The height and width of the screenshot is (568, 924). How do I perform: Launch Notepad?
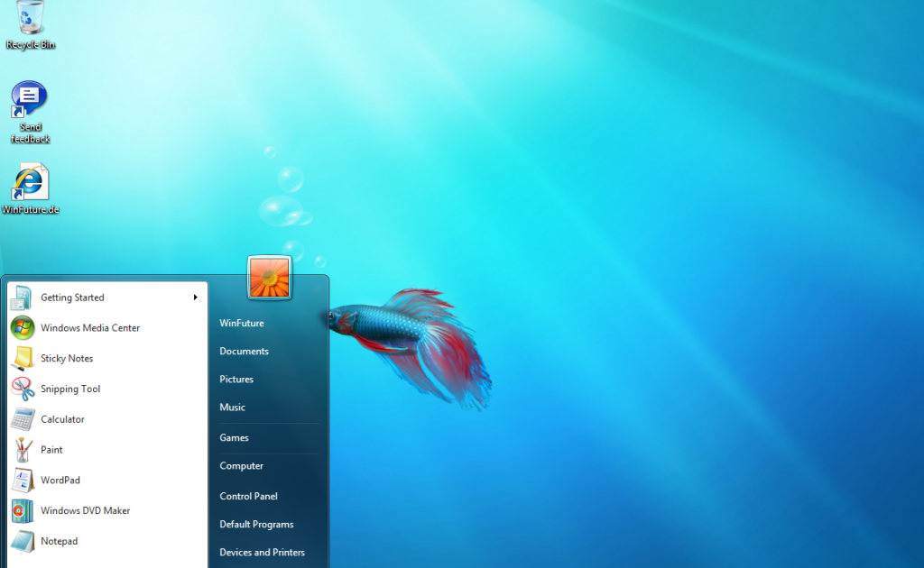pyautogui.click(x=58, y=541)
